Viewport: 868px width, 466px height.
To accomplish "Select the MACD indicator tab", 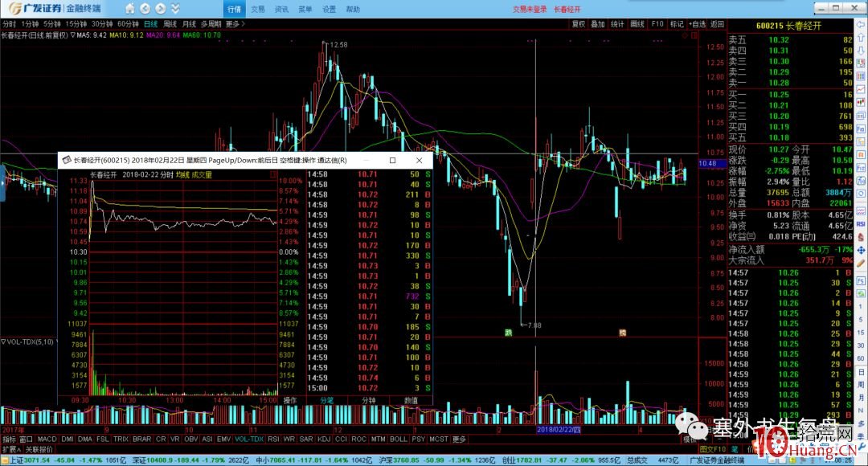I will (x=47, y=439).
